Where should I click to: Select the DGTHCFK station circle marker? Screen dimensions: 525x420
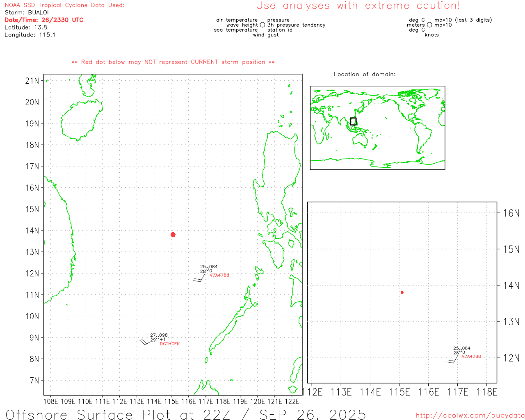(157, 338)
